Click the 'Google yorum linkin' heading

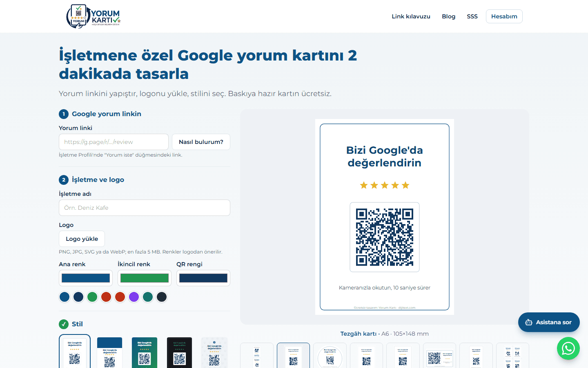coord(107,114)
